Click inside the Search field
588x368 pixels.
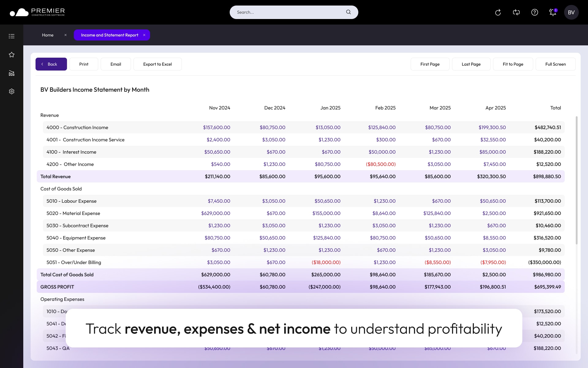coord(285,12)
